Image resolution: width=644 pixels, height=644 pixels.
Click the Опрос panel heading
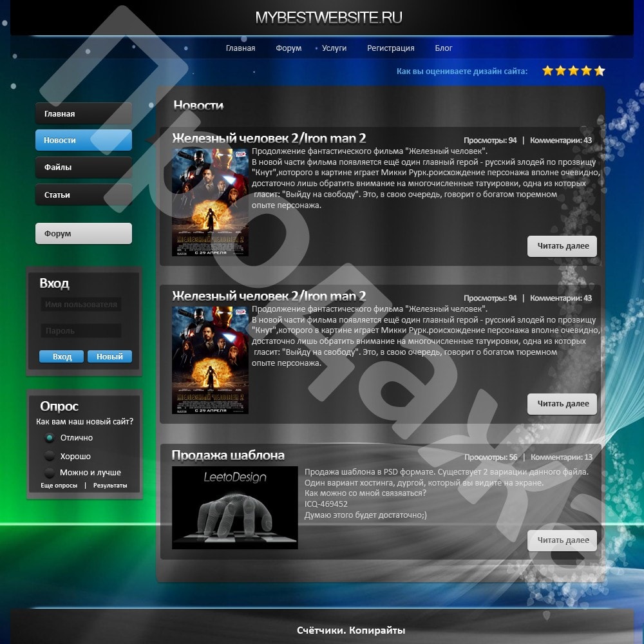click(x=59, y=406)
